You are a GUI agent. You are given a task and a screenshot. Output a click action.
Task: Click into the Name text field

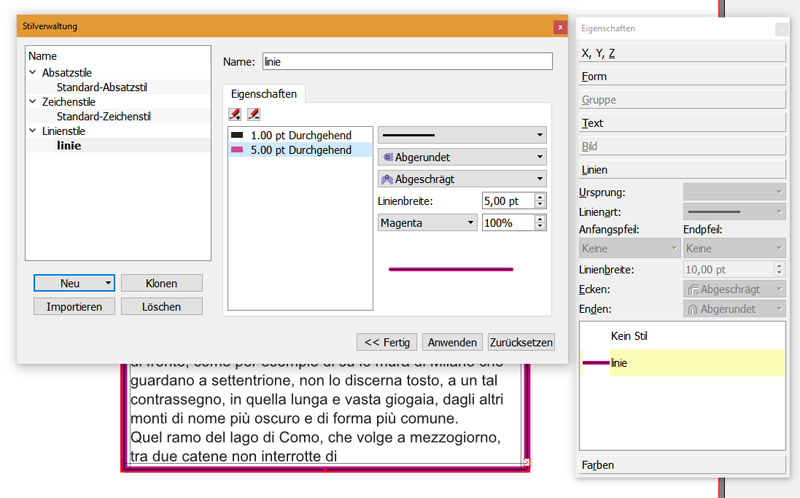pyautogui.click(x=407, y=62)
